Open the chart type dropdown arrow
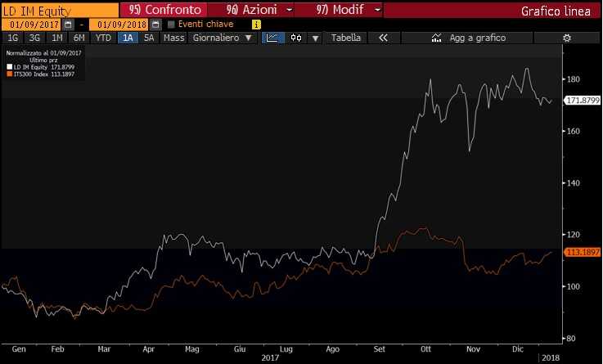The image size is (603, 364). pyautogui.click(x=315, y=38)
